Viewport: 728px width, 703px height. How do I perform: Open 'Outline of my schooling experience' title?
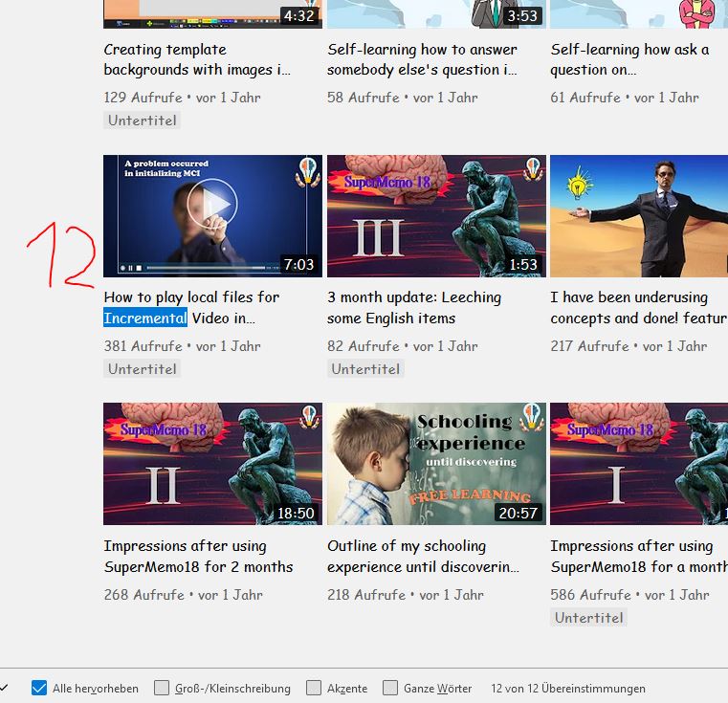pos(423,556)
